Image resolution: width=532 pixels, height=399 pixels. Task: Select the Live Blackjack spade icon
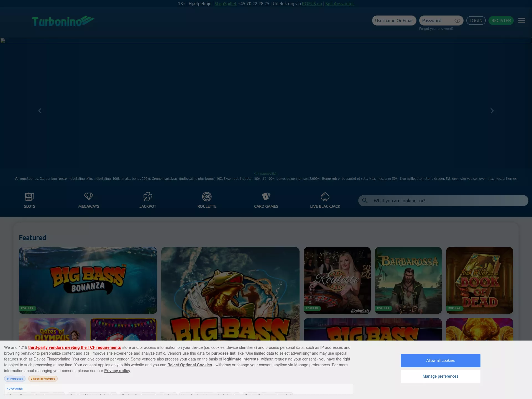point(325,196)
